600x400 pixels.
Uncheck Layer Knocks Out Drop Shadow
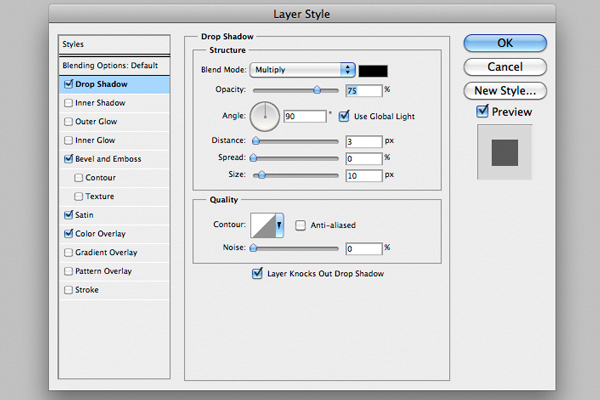click(x=259, y=273)
